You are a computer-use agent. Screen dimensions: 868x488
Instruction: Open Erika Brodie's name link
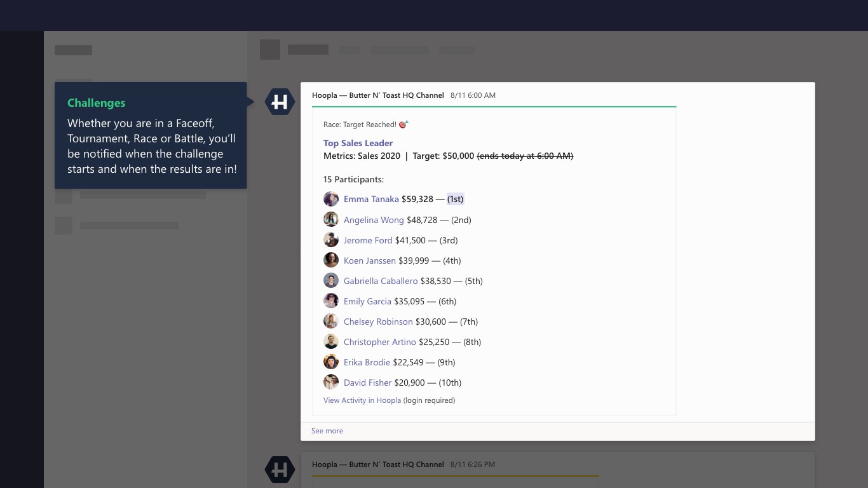[367, 362]
